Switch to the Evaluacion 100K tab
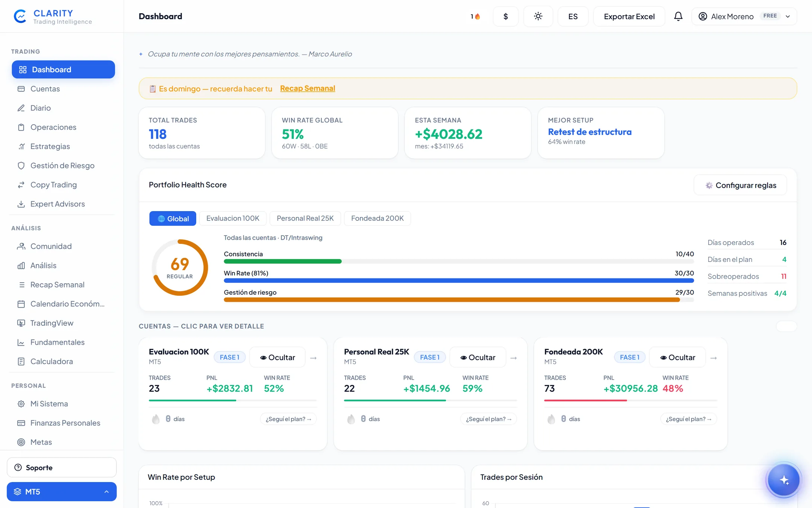Viewport: 812px width, 508px height. 233,218
